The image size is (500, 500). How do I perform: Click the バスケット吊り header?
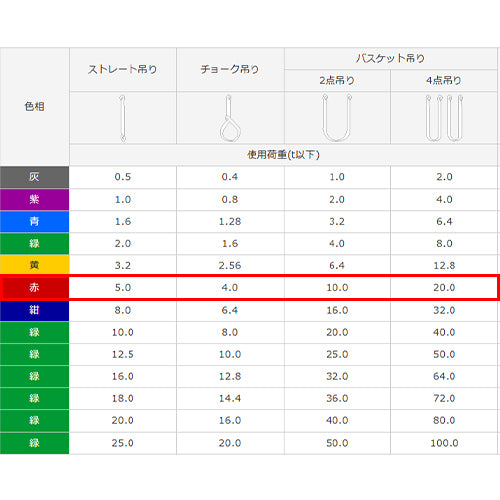pos(391,59)
